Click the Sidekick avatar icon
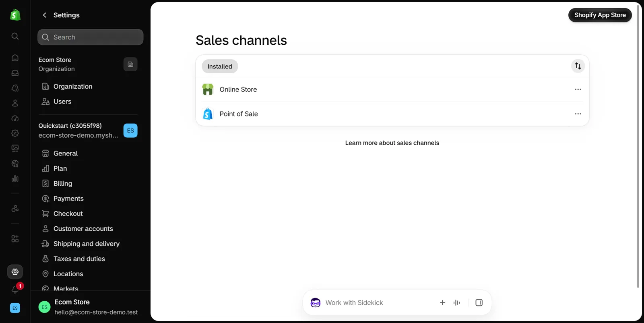644x323 pixels. tap(316, 302)
